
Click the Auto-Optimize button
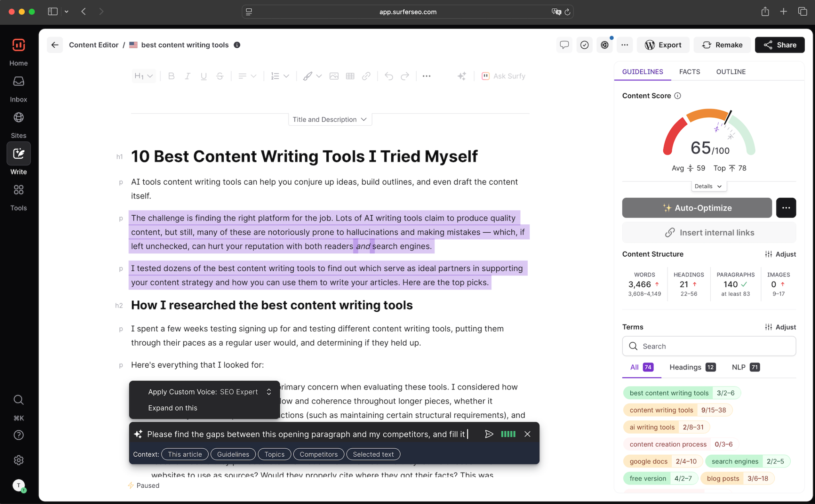click(x=697, y=208)
